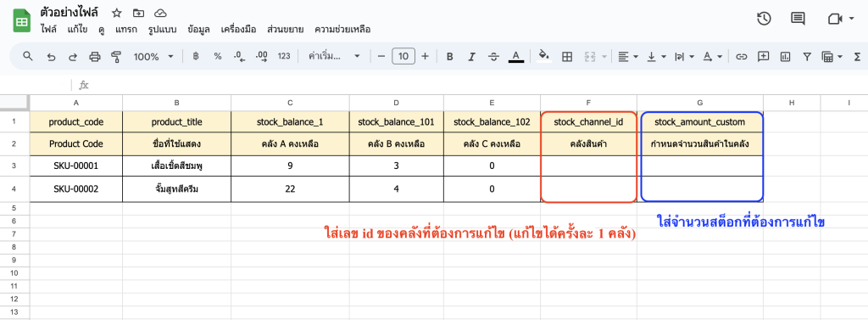This screenshot has height=320, width=868.
Task: Select the stock_channel_id header cell
Action: point(588,121)
